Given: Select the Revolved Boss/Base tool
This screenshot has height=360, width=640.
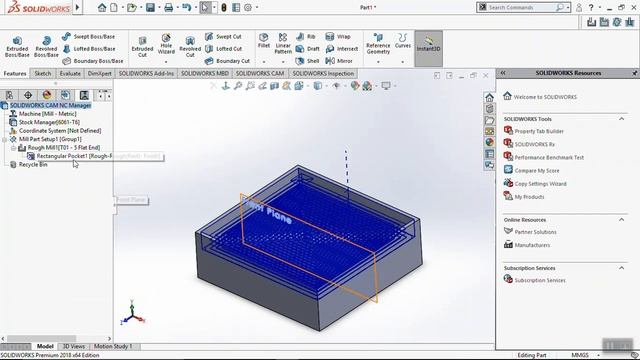Looking at the screenshot, I should point(46,47).
